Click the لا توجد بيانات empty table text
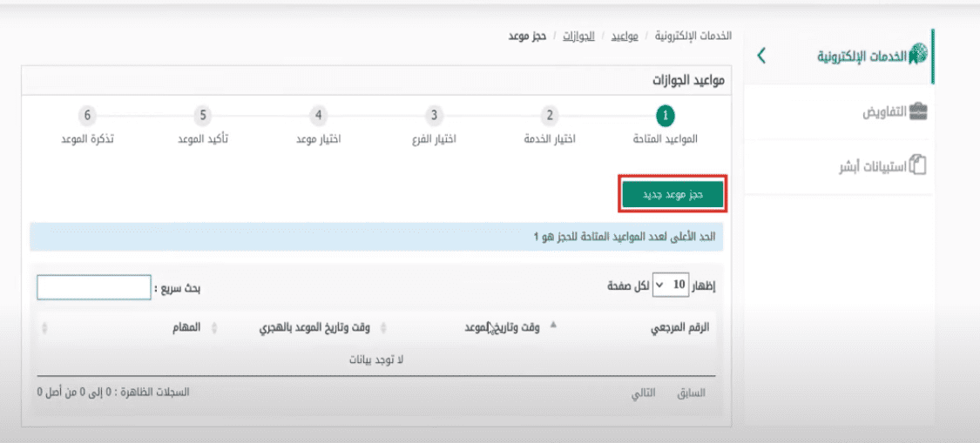 coord(375,360)
